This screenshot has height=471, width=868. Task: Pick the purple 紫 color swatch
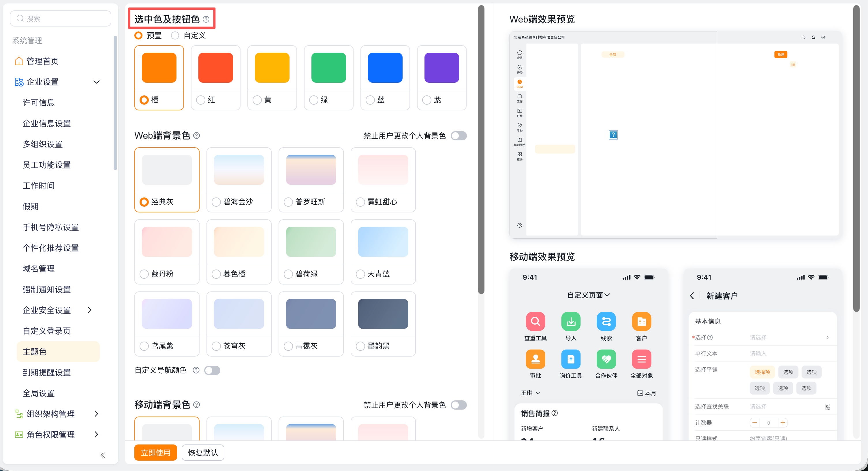pyautogui.click(x=441, y=68)
